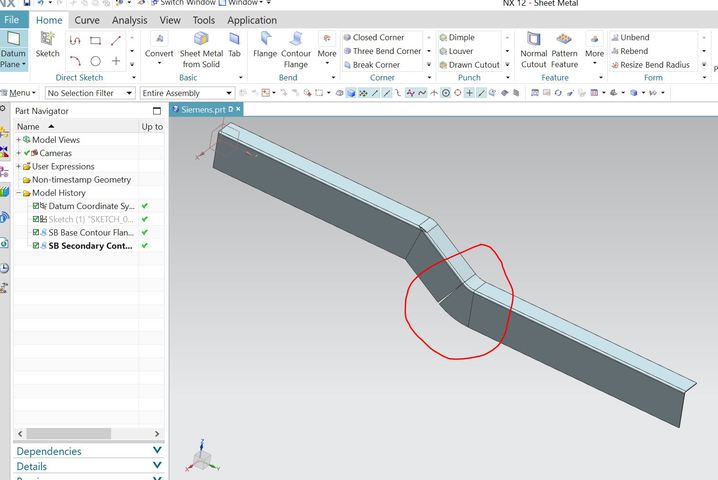Toggle the SB Base Contour Flange checkbox
718x480 pixels.
tap(36, 232)
